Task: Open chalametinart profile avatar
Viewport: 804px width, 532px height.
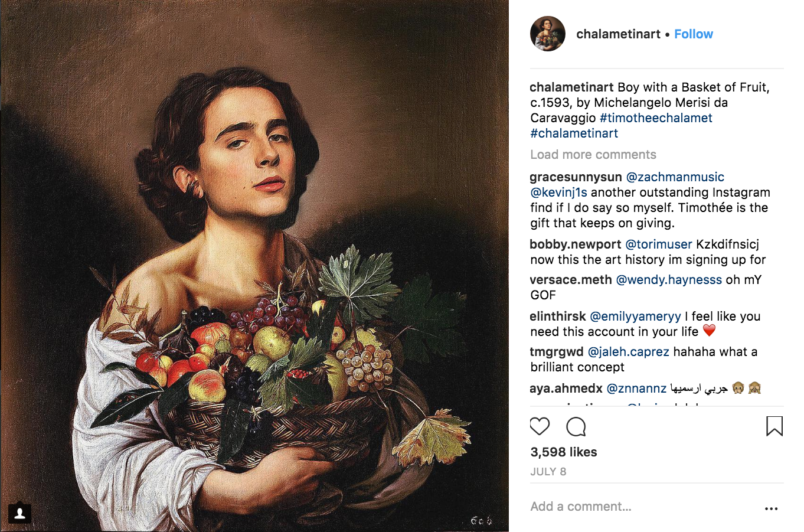Action: pyautogui.click(x=548, y=34)
